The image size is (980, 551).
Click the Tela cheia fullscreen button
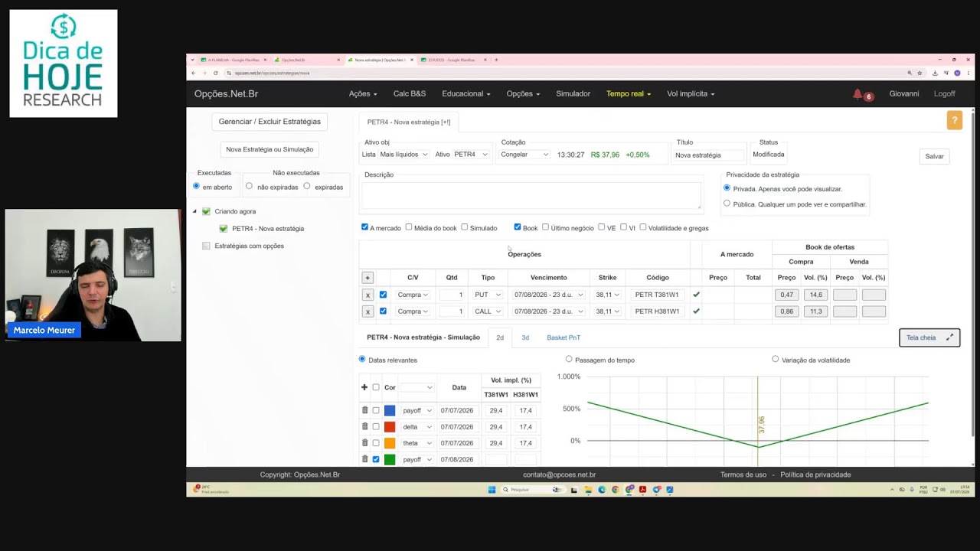929,337
